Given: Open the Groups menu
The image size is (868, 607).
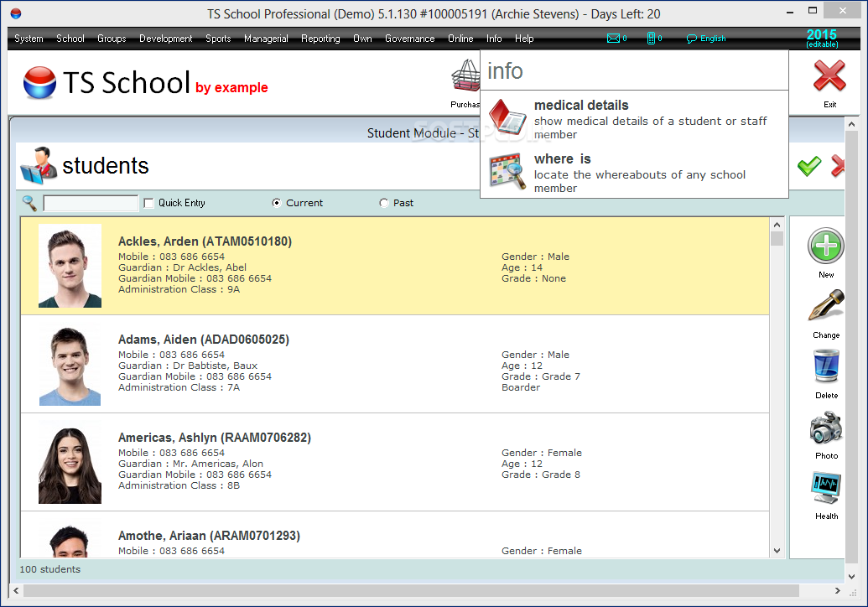Looking at the screenshot, I should [112, 39].
